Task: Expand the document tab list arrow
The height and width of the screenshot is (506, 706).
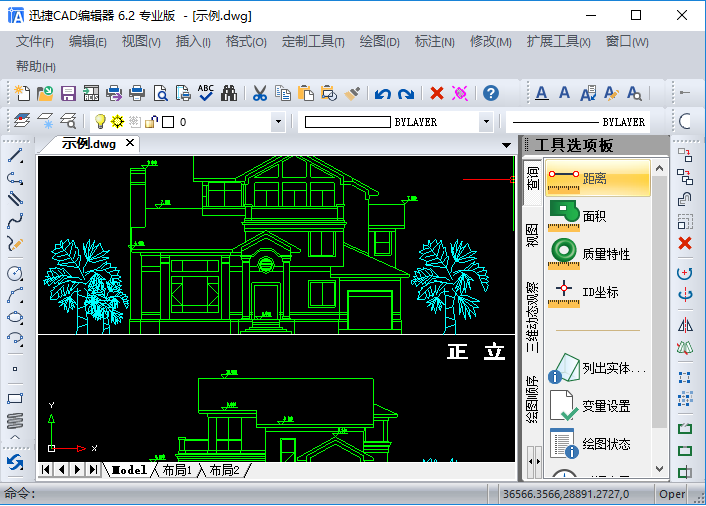Action: pos(506,145)
